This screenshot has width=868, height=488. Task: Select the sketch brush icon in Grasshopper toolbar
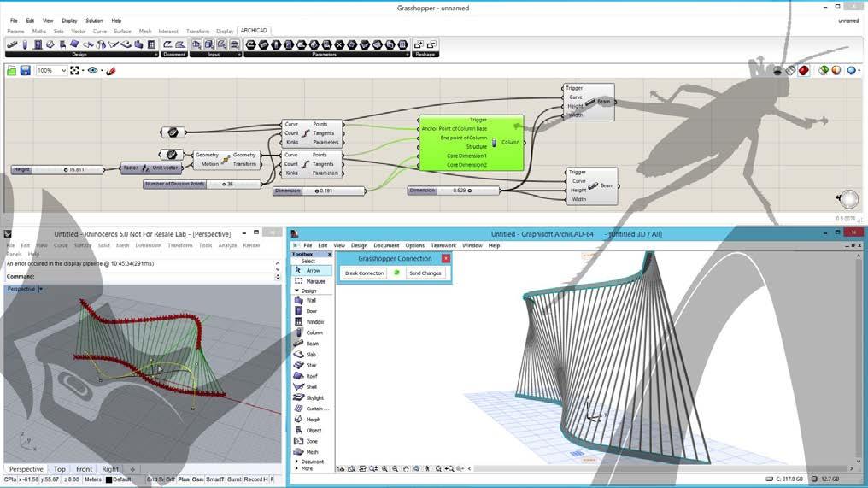coord(111,70)
